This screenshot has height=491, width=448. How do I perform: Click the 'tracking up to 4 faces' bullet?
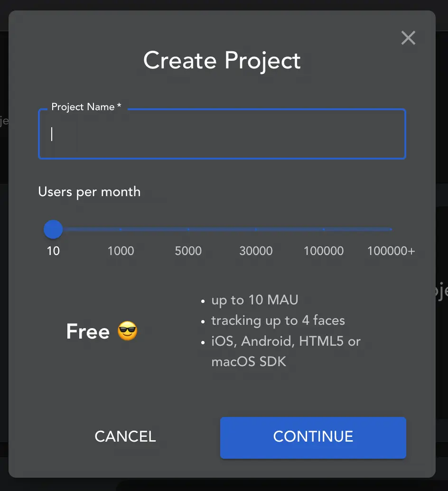click(278, 321)
